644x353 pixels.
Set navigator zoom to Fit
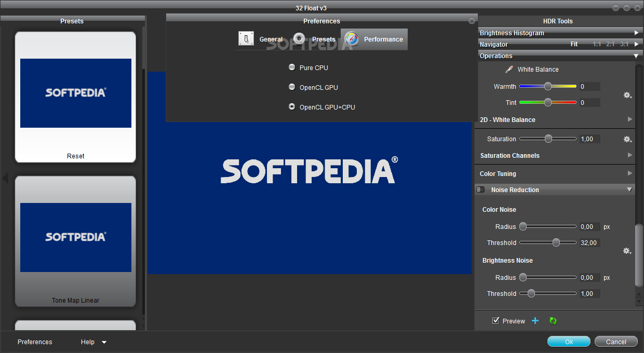pos(574,44)
